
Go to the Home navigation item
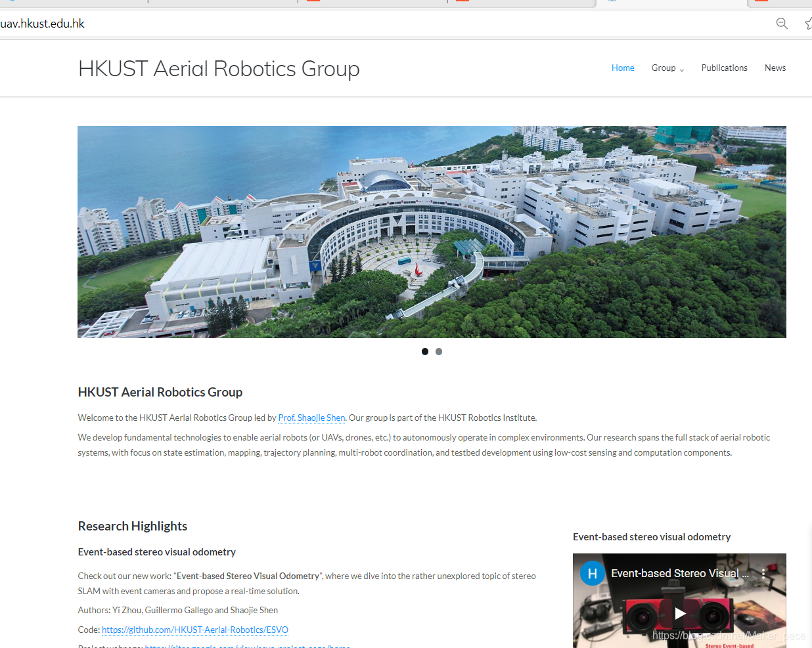point(623,68)
